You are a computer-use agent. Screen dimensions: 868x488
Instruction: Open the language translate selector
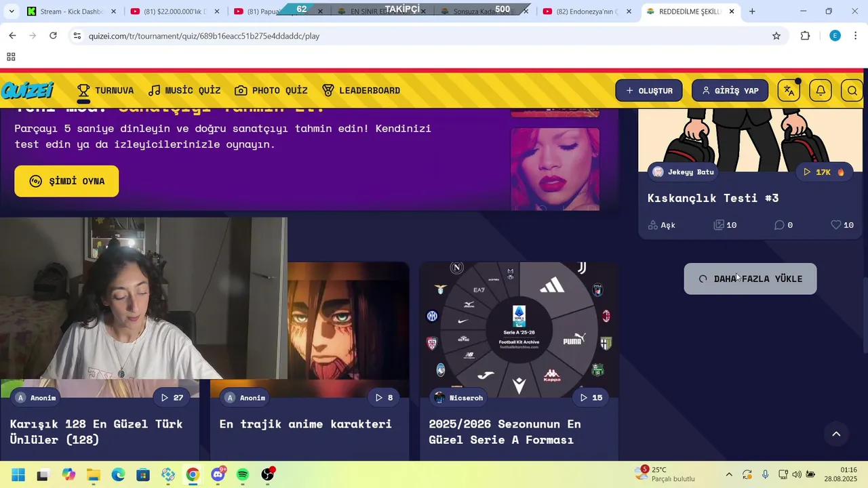(x=789, y=91)
